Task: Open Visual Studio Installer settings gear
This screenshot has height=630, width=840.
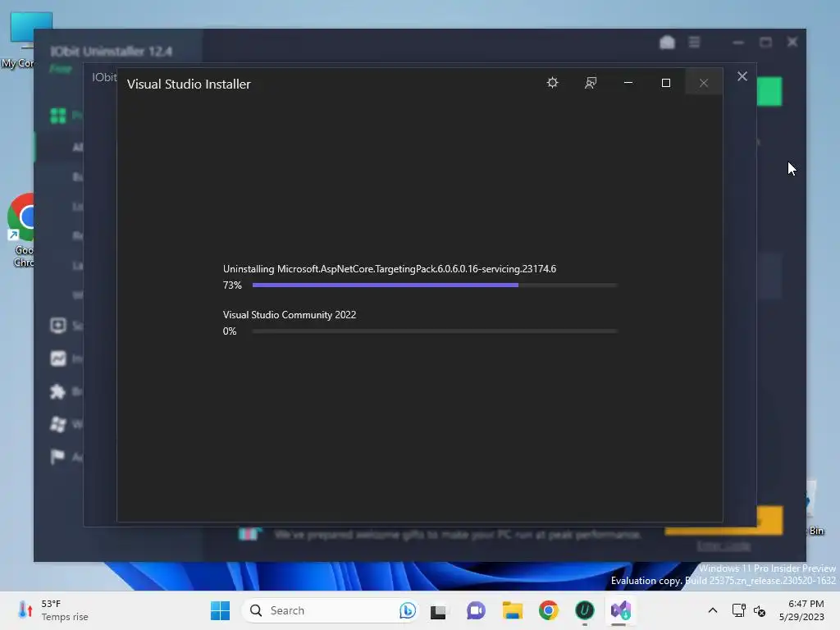Action: [552, 83]
